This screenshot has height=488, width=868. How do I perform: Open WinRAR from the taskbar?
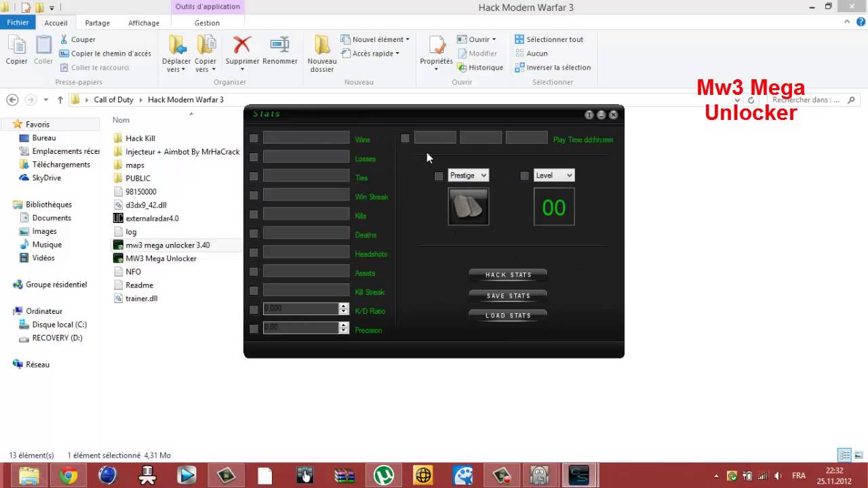[x=344, y=476]
